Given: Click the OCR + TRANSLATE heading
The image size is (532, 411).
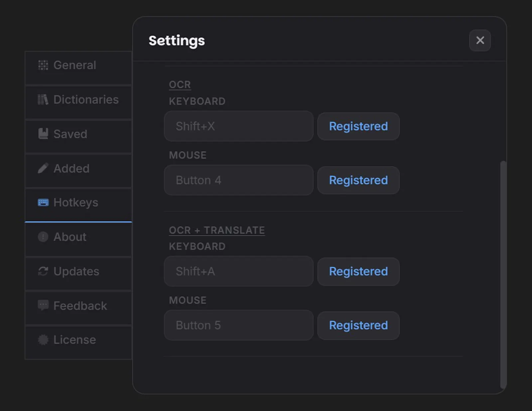Looking at the screenshot, I should 217,230.
